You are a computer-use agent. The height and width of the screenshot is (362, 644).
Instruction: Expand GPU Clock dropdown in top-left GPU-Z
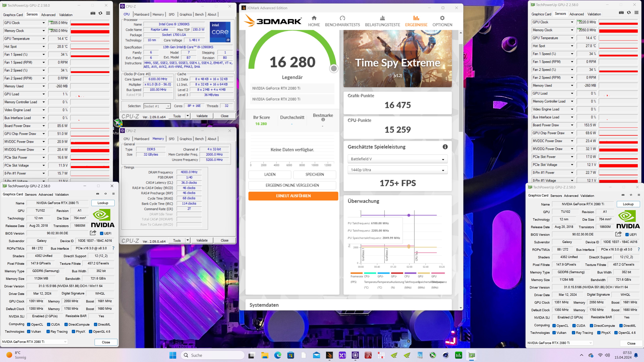point(44,23)
